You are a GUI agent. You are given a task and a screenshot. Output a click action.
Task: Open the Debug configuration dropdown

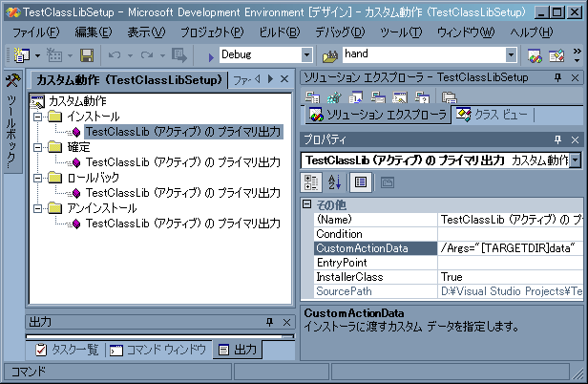[x=306, y=55]
